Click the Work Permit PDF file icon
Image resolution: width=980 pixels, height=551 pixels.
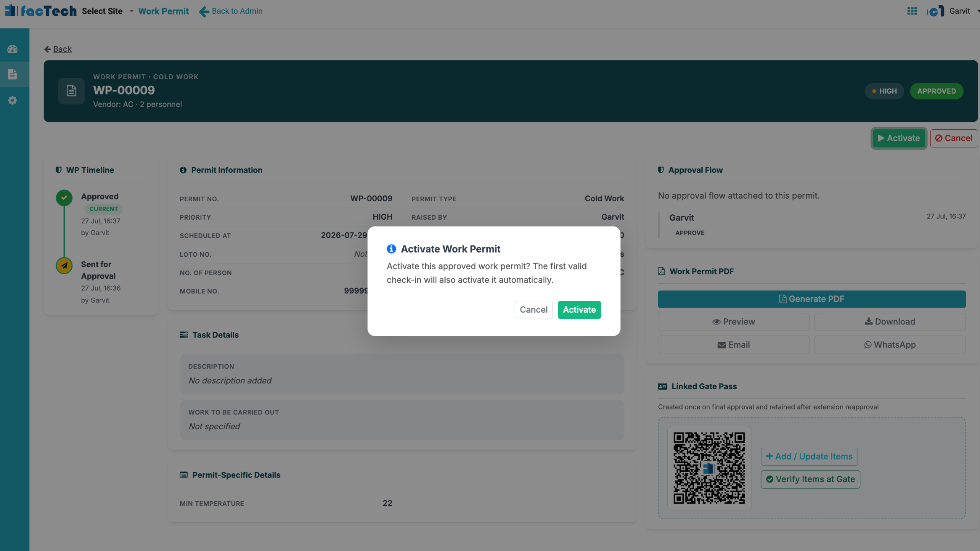coord(661,271)
